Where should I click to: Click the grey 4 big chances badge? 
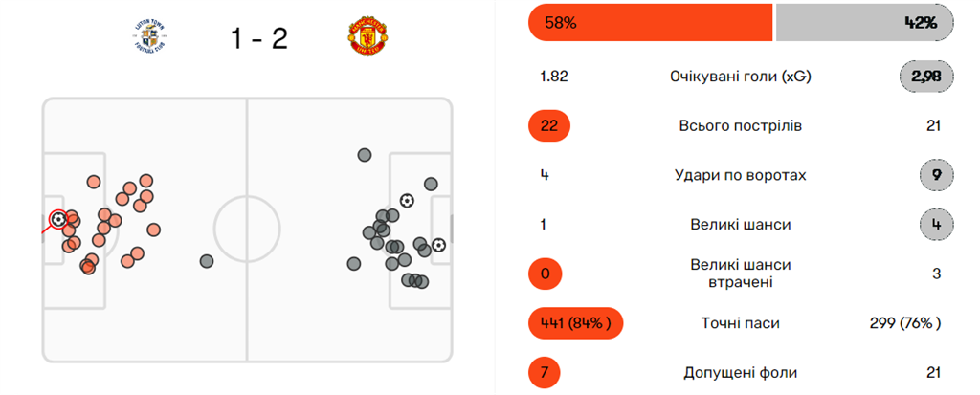(x=934, y=226)
